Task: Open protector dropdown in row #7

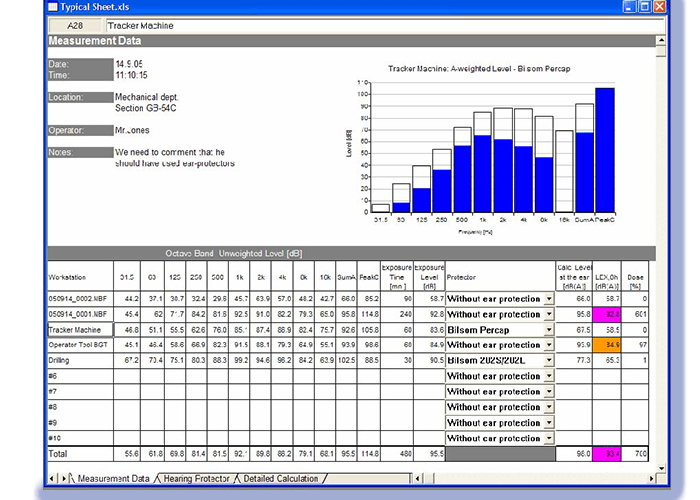Action: 549,392
